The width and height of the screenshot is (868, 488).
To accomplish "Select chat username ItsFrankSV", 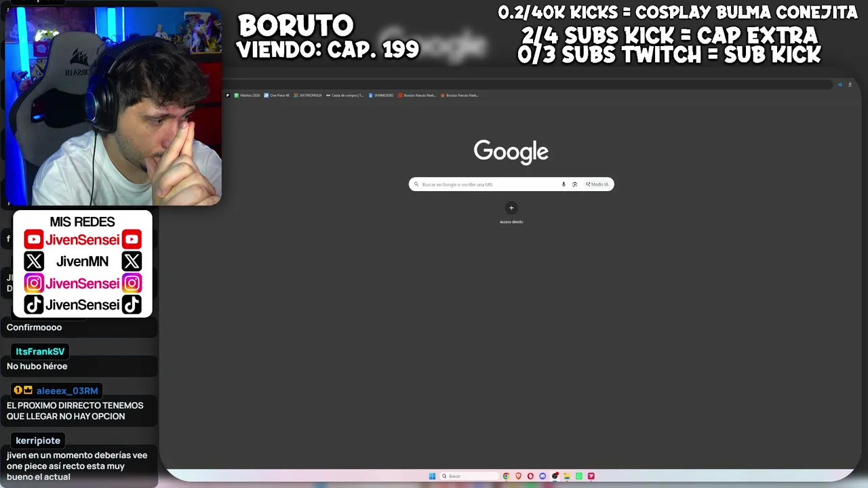I will (40, 351).
